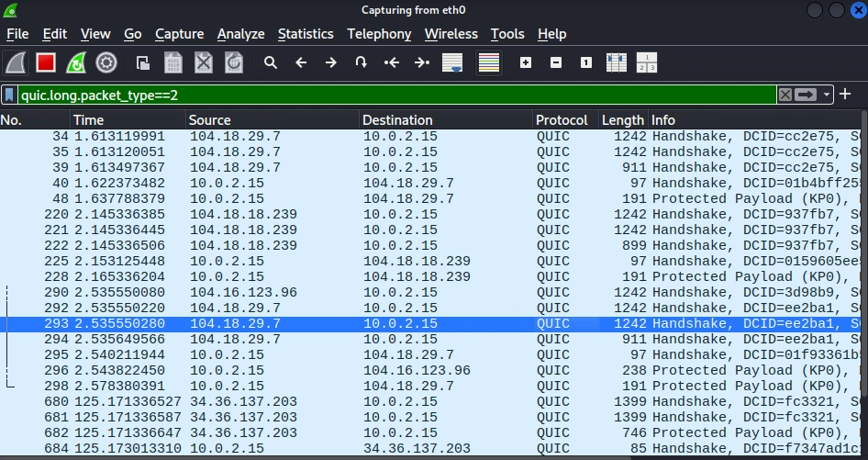The width and height of the screenshot is (868, 460).
Task: Reset text to normal size
Action: [x=586, y=62]
